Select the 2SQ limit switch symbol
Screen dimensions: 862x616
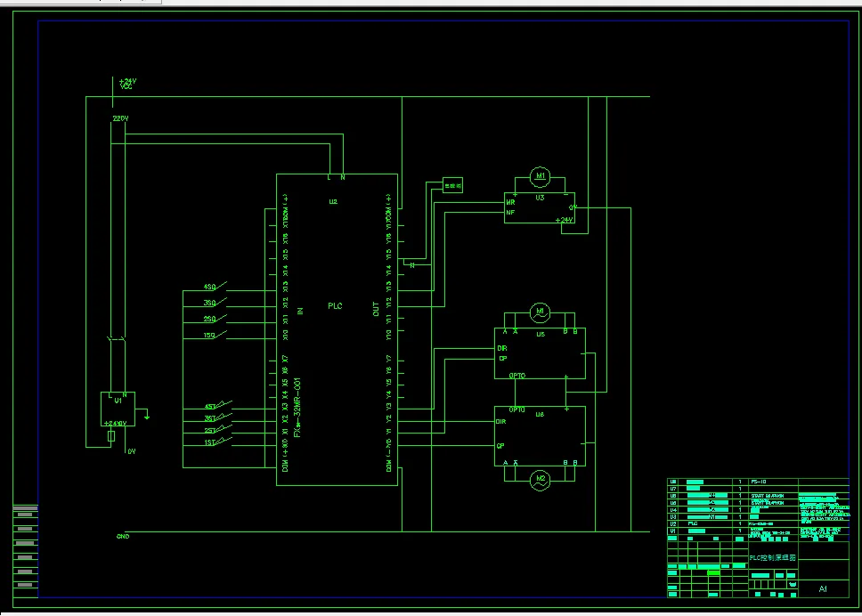(x=215, y=319)
